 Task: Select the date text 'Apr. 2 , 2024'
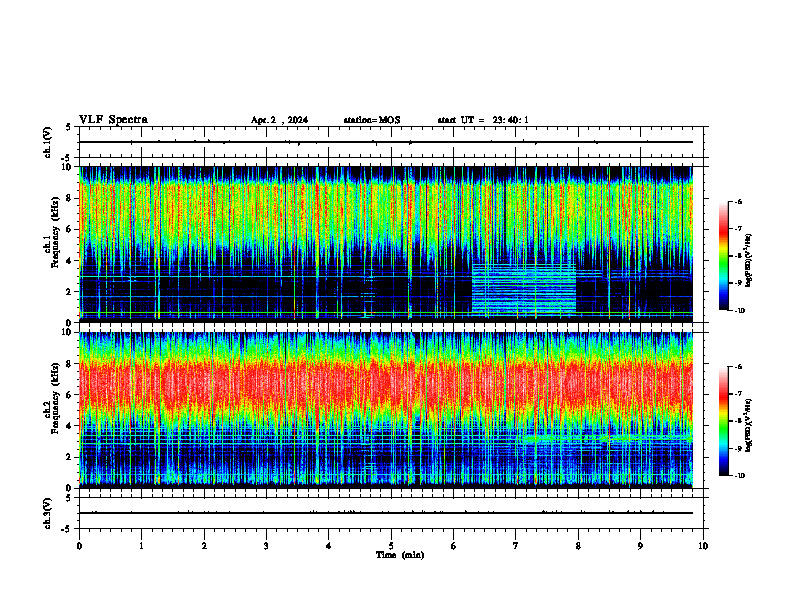(279, 120)
